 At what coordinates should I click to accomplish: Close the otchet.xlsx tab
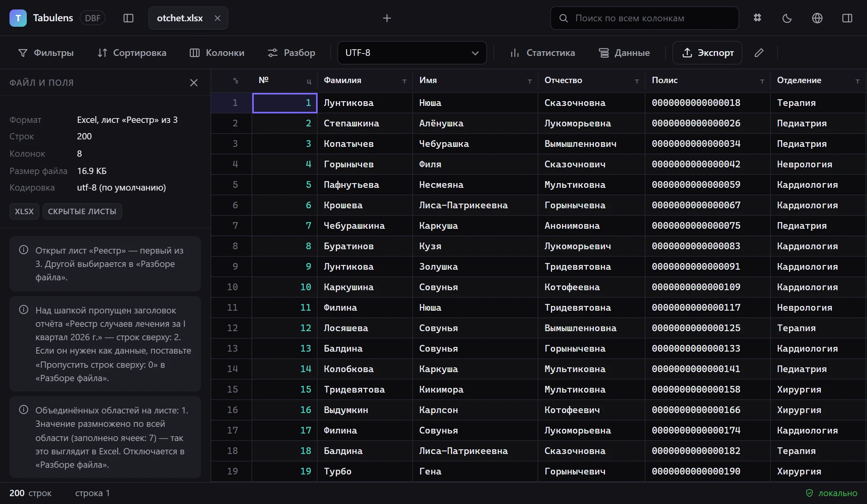point(218,18)
